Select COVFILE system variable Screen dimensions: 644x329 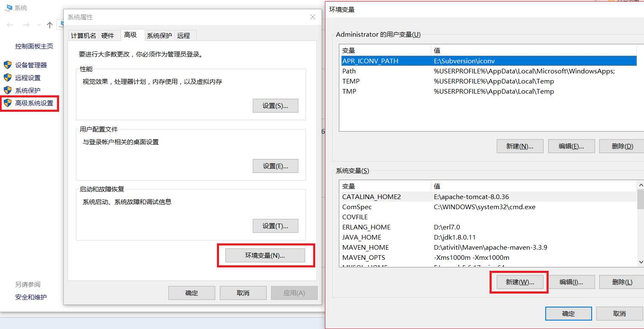coord(489,217)
